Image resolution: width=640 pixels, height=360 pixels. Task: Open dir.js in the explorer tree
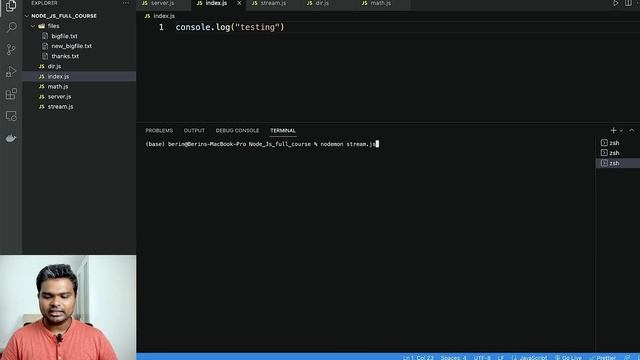click(80, 66)
